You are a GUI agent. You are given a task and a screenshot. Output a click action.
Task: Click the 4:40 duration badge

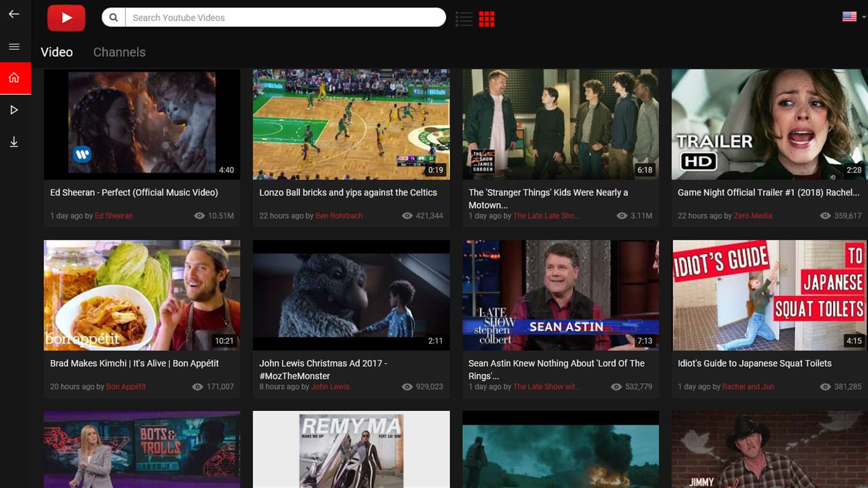tap(227, 170)
